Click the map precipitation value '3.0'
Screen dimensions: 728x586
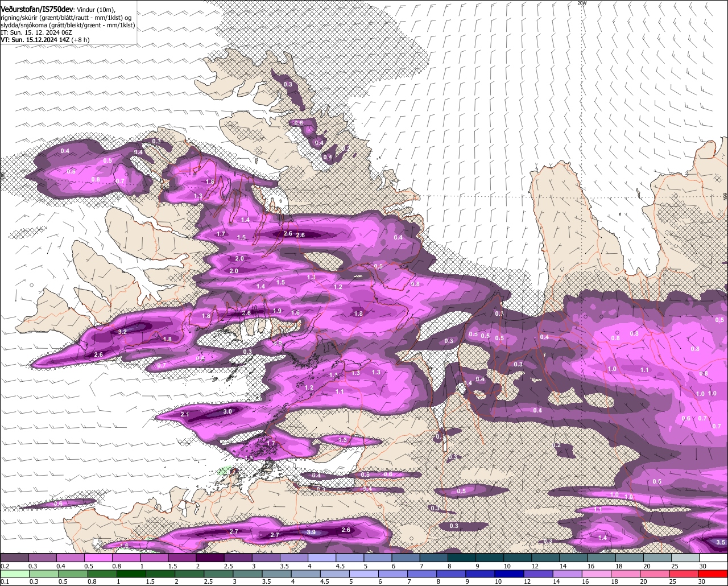pyautogui.click(x=227, y=411)
